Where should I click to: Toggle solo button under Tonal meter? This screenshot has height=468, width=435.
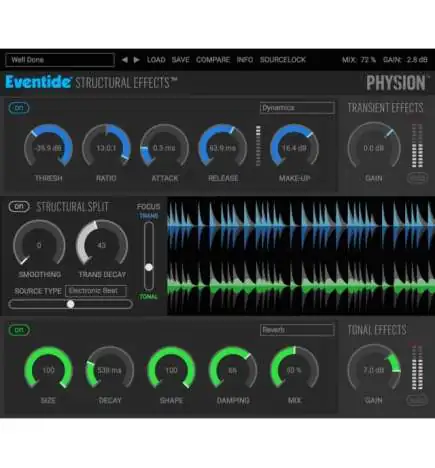[x=417, y=400]
